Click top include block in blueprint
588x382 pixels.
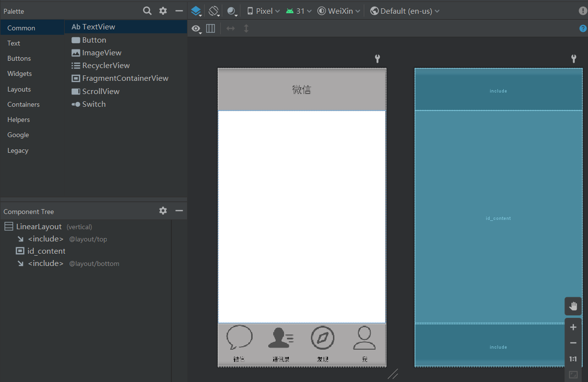[498, 91]
